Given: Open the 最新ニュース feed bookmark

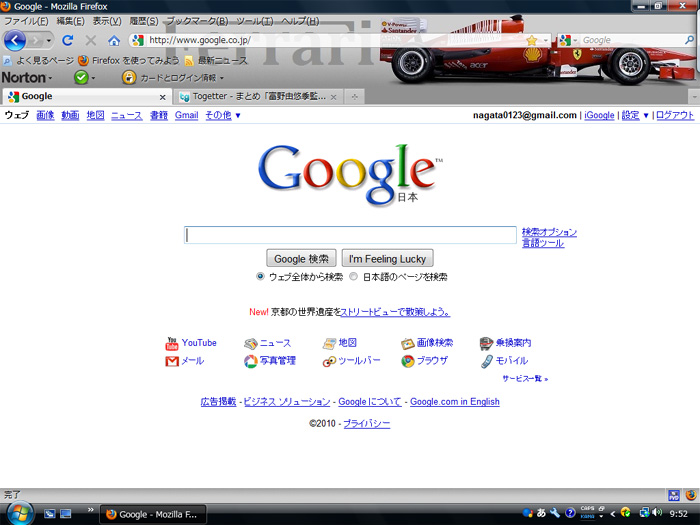Looking at the screenshot, I should click(216, 60).
